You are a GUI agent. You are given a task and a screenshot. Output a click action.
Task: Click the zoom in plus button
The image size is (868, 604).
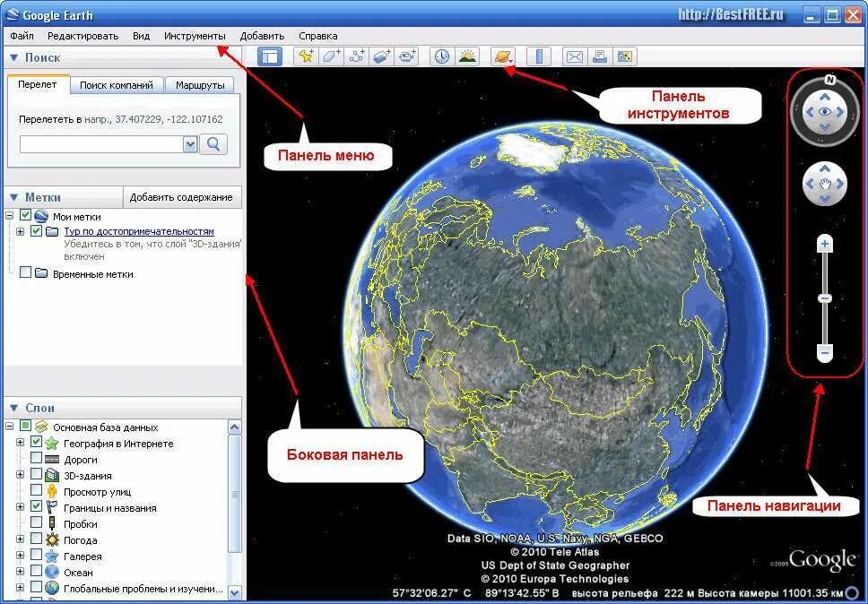(x=825, y=244)
